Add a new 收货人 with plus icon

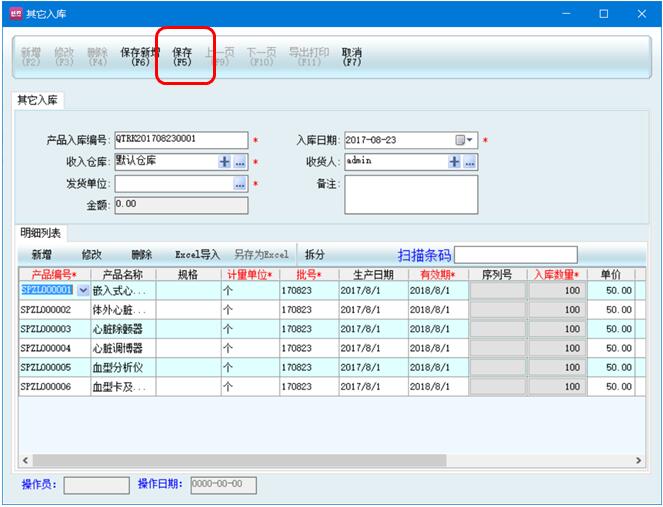coord(454,162)
